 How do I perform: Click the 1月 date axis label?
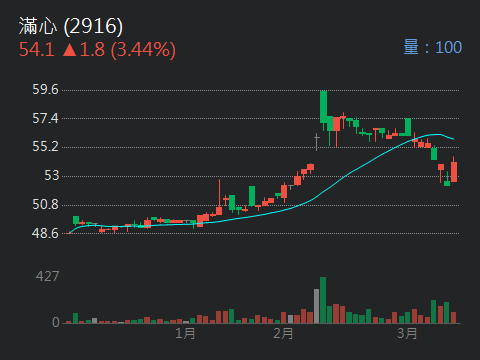pos(185,333)
